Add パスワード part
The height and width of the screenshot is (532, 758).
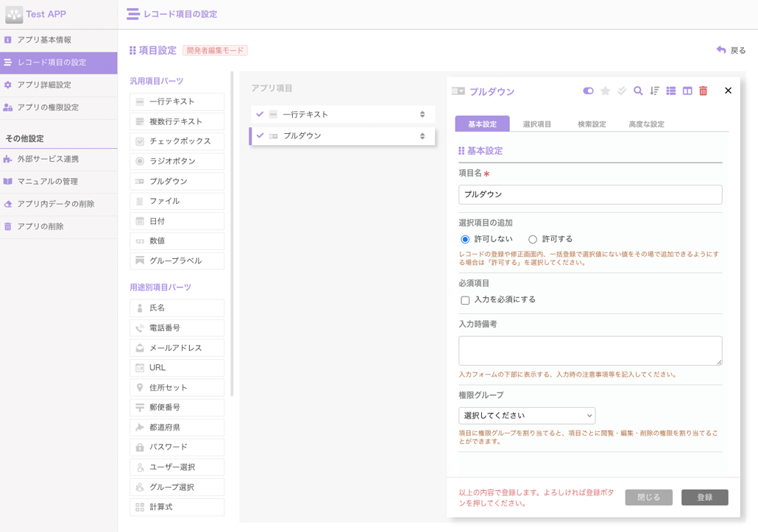click(177, 447)
